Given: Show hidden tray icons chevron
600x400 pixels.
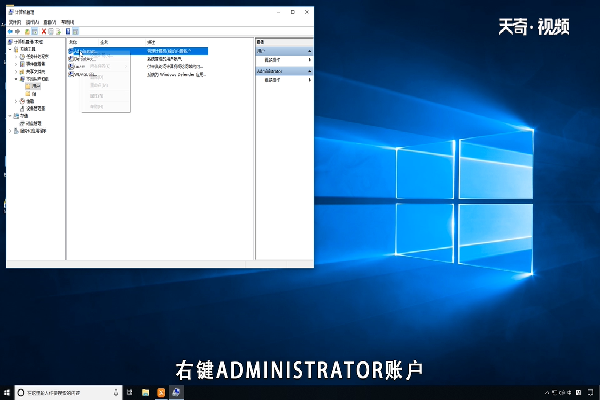Looking at the screenshot, I should pyautogui.click(x=547, y=392).
